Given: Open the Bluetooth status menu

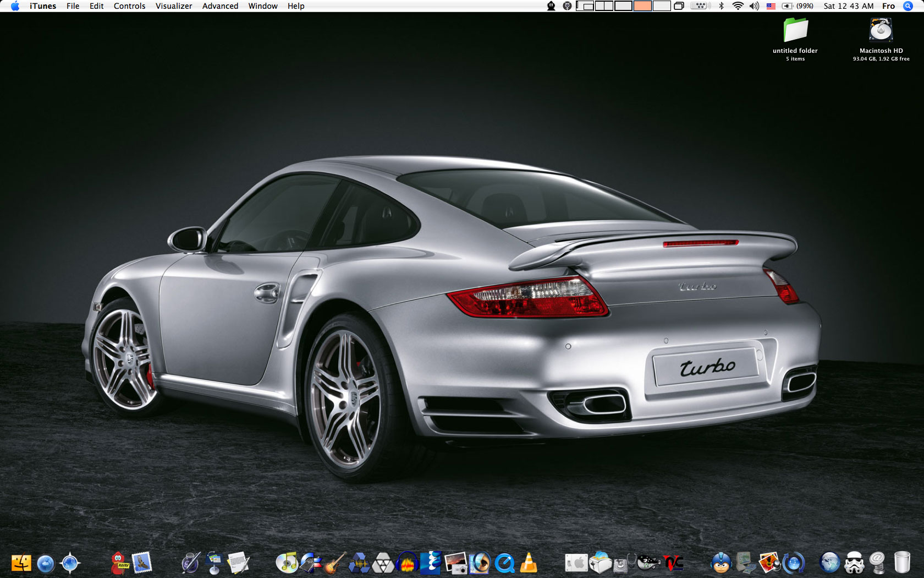Looking at the screenshot, I should pos(722,6).
